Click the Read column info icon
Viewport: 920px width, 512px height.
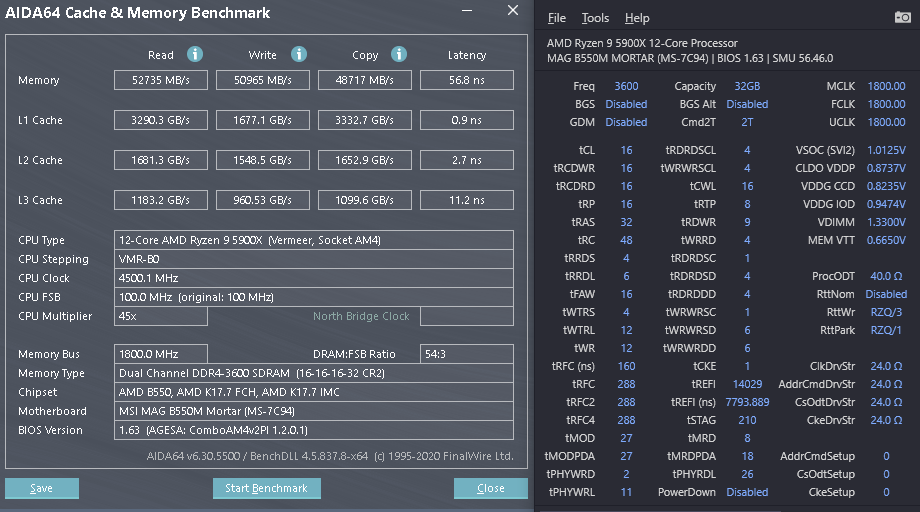coord(195,55)
